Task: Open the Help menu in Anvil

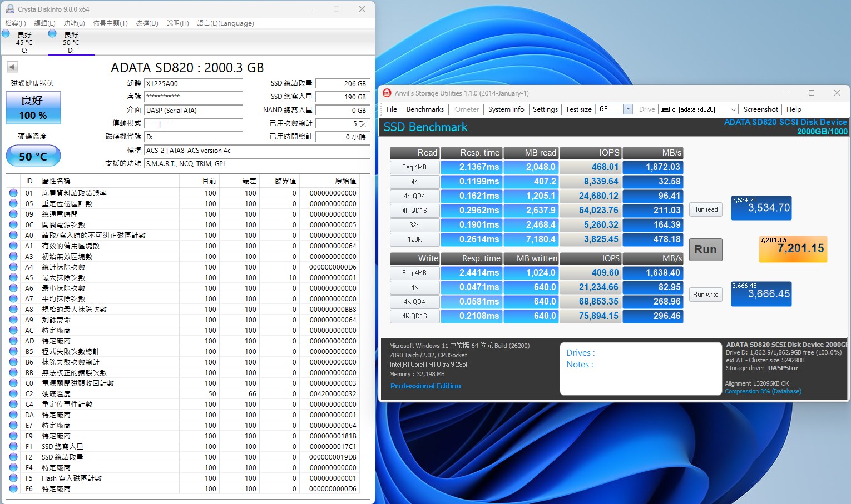Action: (794, 109)
